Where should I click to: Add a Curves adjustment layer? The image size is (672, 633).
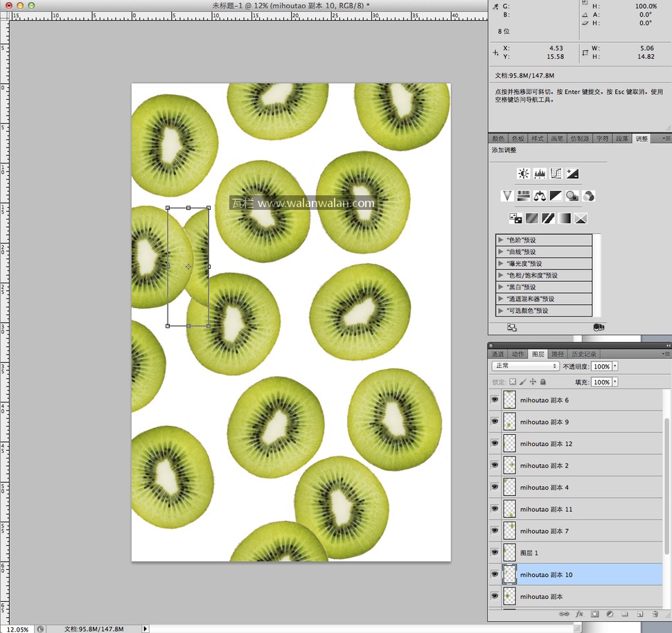(x=556, y=174)
